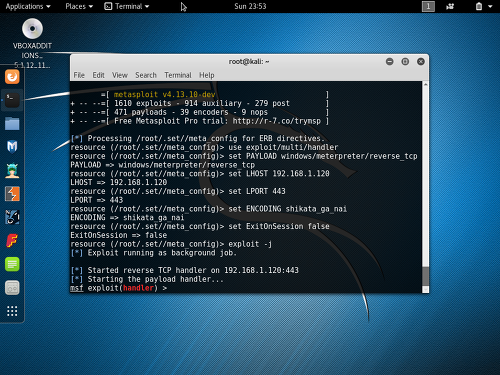Click the terminal scrollbar thumb
The height and width of the screenshot is (375, 500).
tap(425, 276)
